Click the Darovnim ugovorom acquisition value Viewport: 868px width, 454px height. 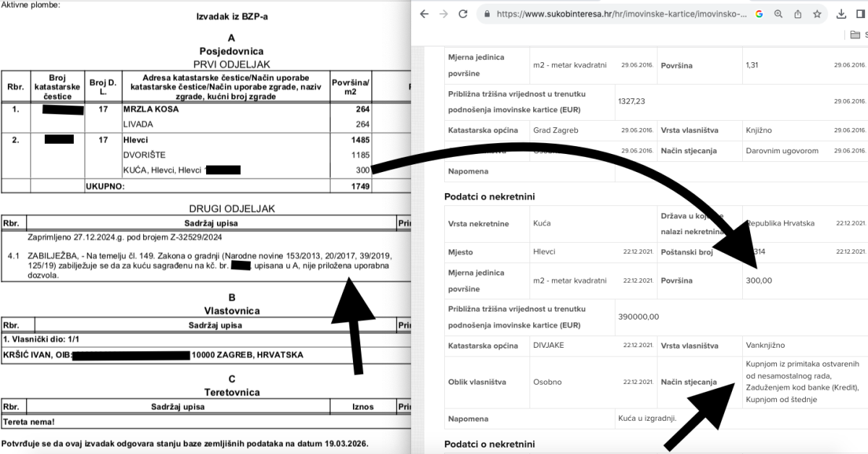(781, 151)
